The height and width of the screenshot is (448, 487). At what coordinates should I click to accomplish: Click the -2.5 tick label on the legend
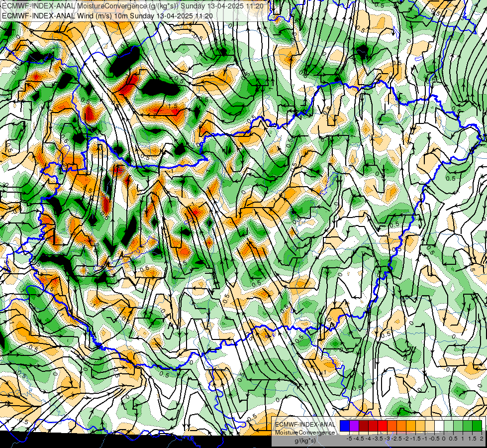point(396,439)
